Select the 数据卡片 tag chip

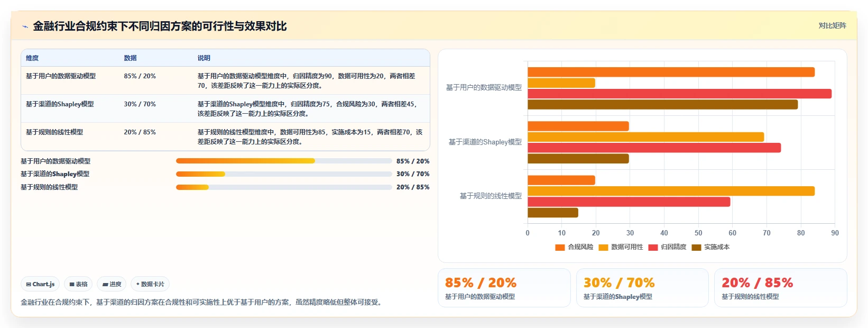pyautogui.click(x=150, y=284)
